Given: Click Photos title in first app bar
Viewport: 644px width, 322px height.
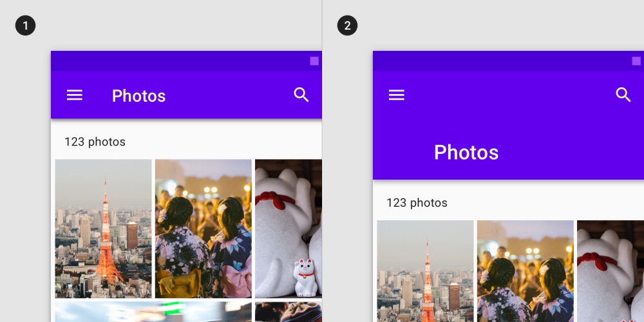Looking at the screenshot, I should (139, 96).
